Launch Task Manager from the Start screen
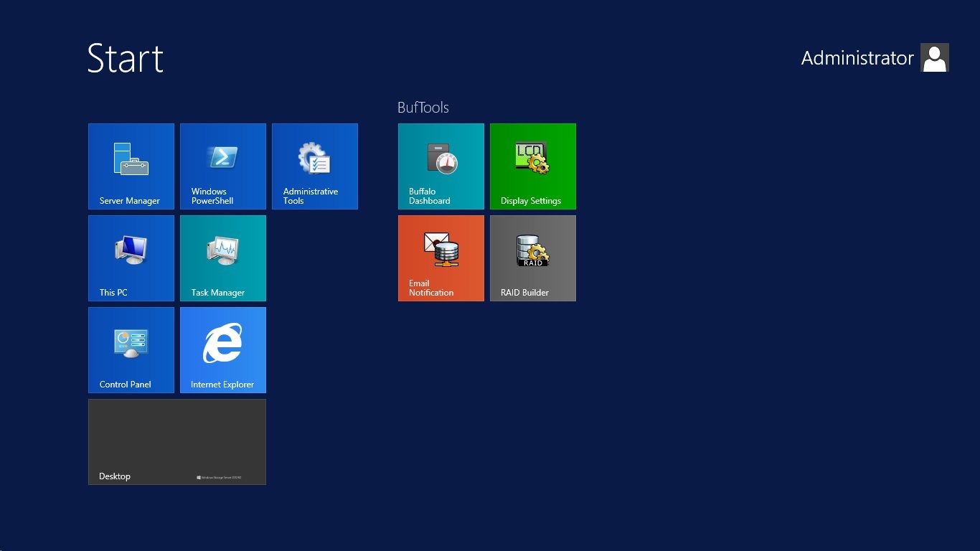The image size is (980, 551). [223, 258]
